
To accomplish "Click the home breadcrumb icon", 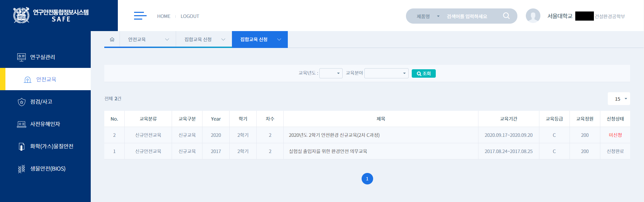I will 112,40.
